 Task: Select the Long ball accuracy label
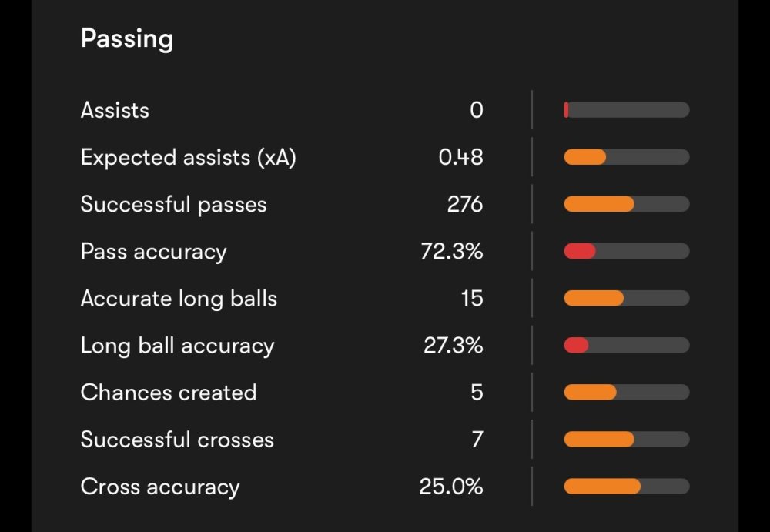(177, 346)
